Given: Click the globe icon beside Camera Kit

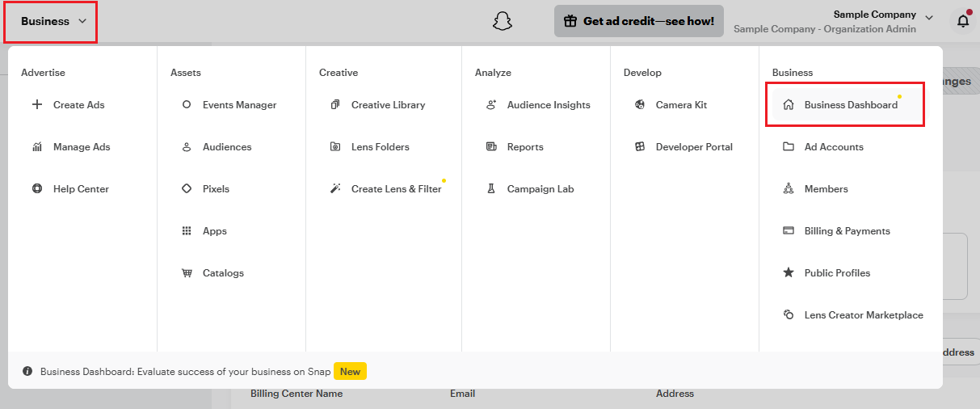Looking at the screenshot, I should tap(640, 105).
